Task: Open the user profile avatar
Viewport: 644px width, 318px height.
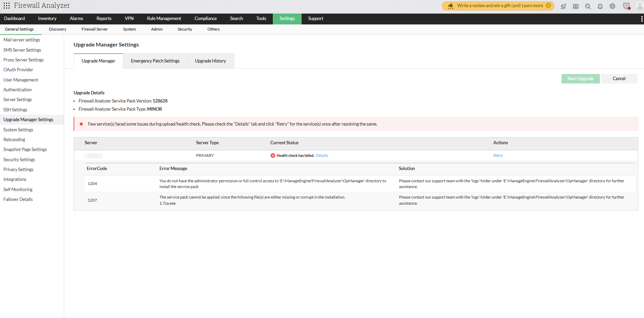Action: click(640, 6)
